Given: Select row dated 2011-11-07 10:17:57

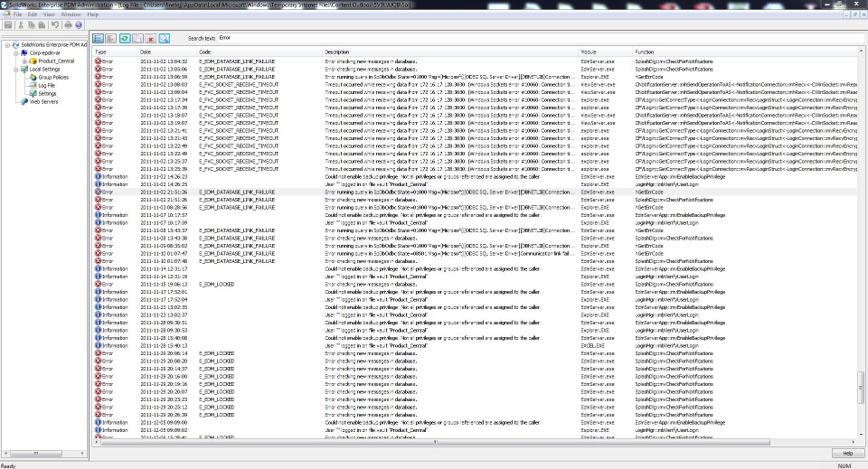Looking at the screenshot, I should (475, 215).
